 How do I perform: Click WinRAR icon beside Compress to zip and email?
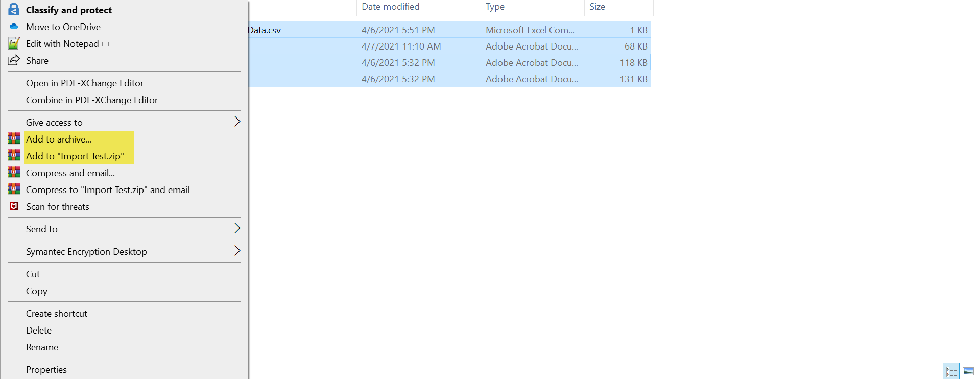14,188
